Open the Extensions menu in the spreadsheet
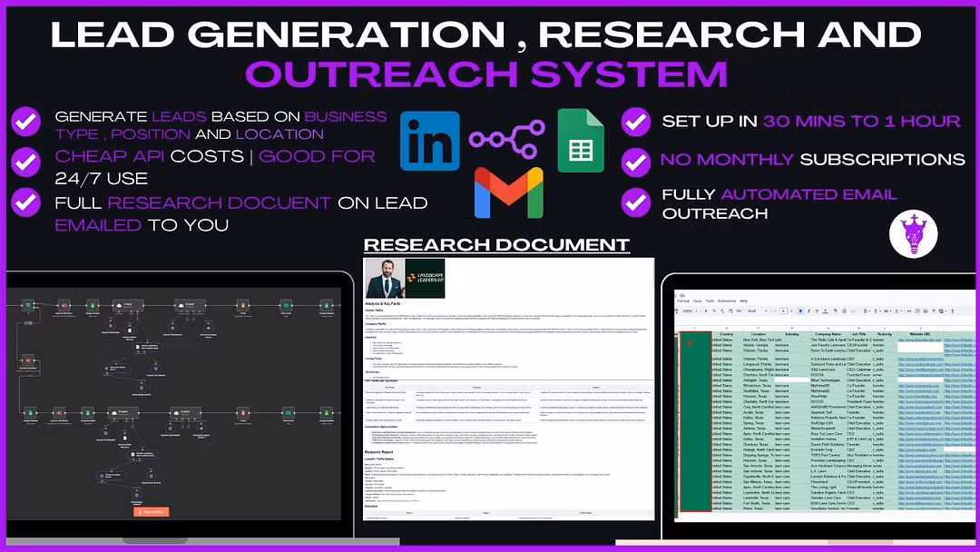Viewport: 980px width, 552px height. [x=727, y=301]
